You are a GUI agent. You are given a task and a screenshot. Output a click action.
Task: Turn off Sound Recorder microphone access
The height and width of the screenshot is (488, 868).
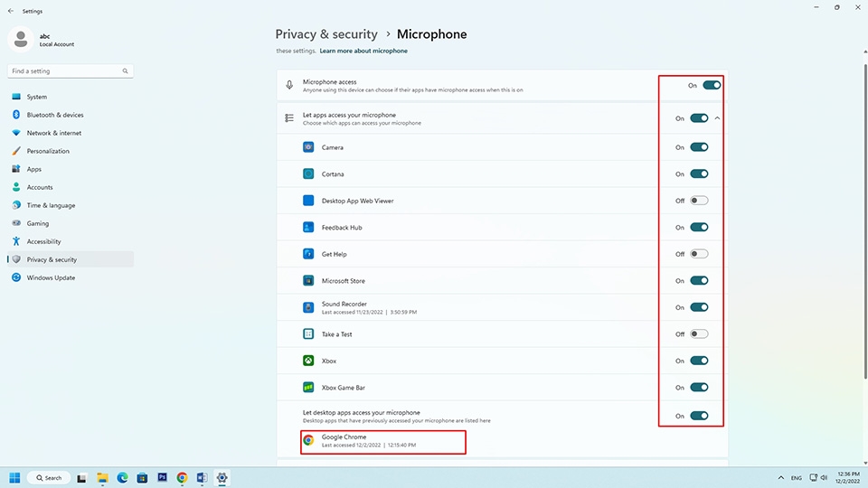[699, 307]
